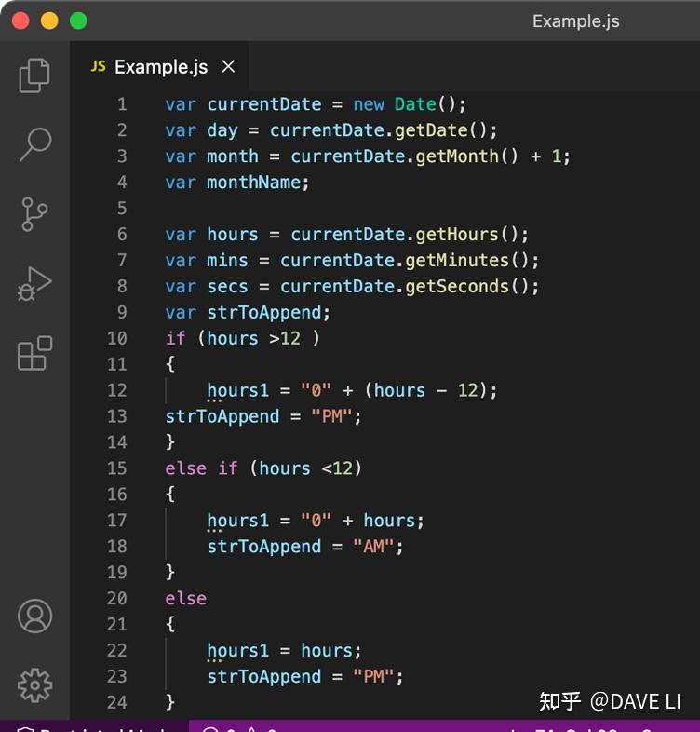
Task: Select the Example.js editor tab
Action: 159,67
